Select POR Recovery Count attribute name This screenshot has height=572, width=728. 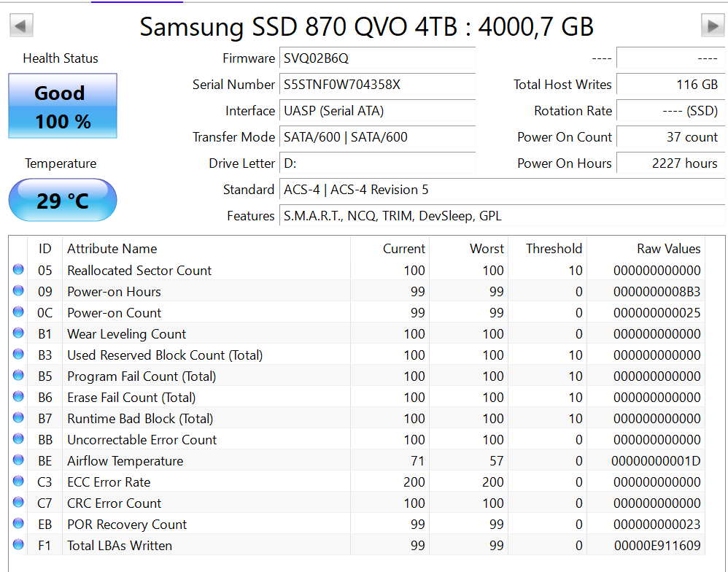coord(127,525)
